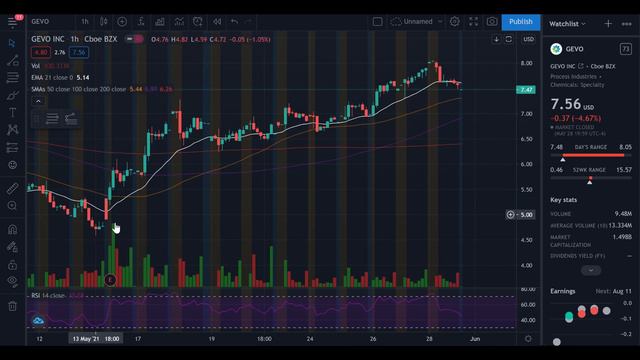Click the Day's Range slider bar
This screenshot has height=360, width=640.
[x=591, y=155]
